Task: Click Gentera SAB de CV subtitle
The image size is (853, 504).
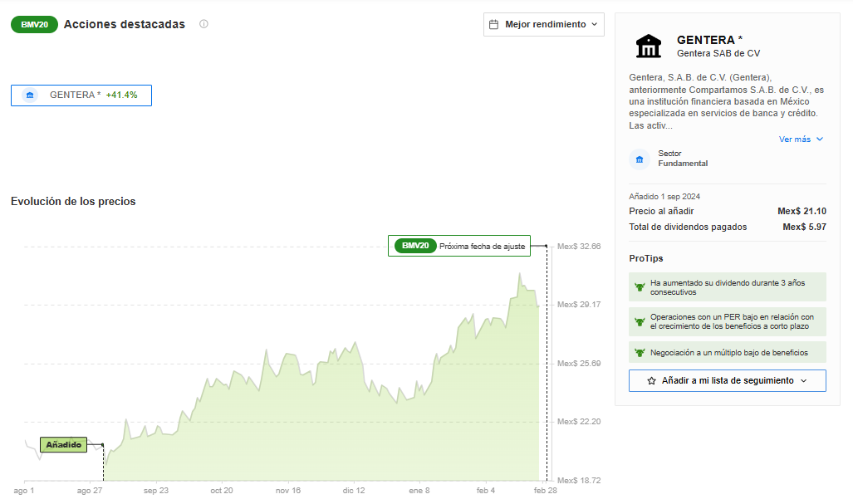Action: tap(718, 53)
